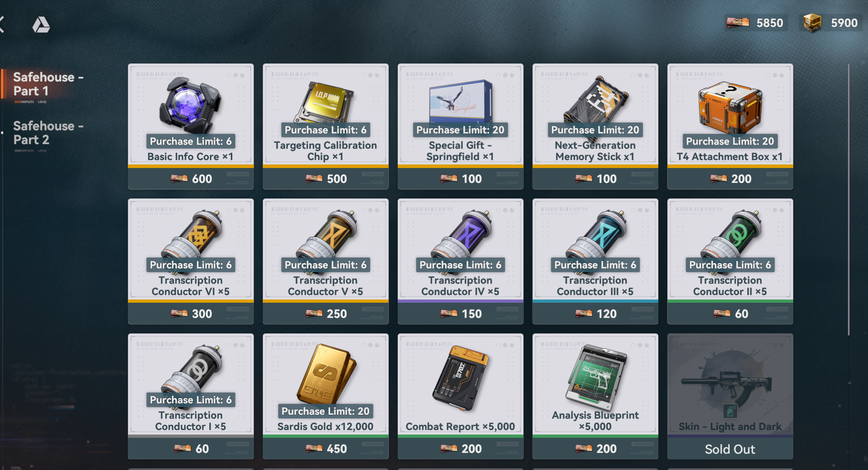
Task: Switch to Safehouse - Part 1 tab
Action: [48, 84]
